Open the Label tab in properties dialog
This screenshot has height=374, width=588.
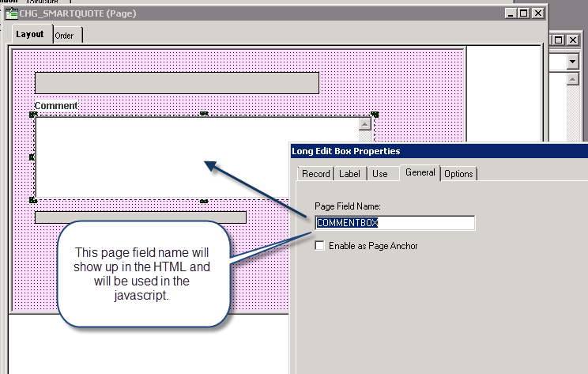click(349, 174)
